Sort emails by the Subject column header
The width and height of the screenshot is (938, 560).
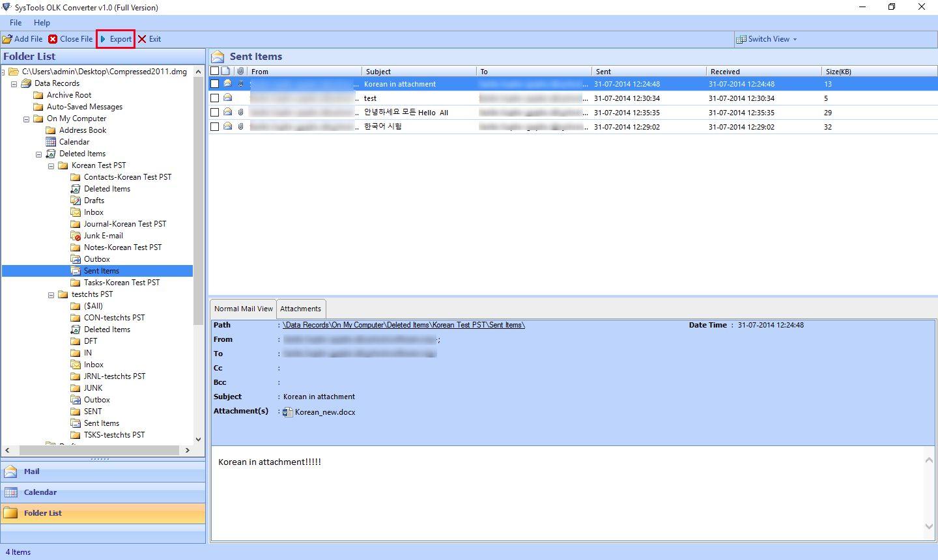coord(419,72)
